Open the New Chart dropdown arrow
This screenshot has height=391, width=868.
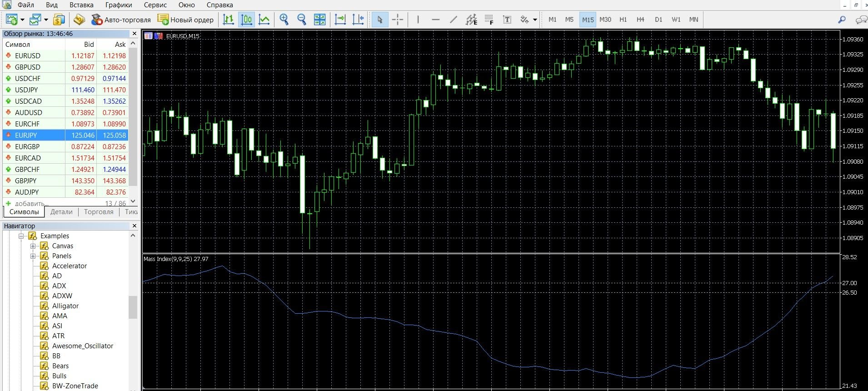[22, 20]
